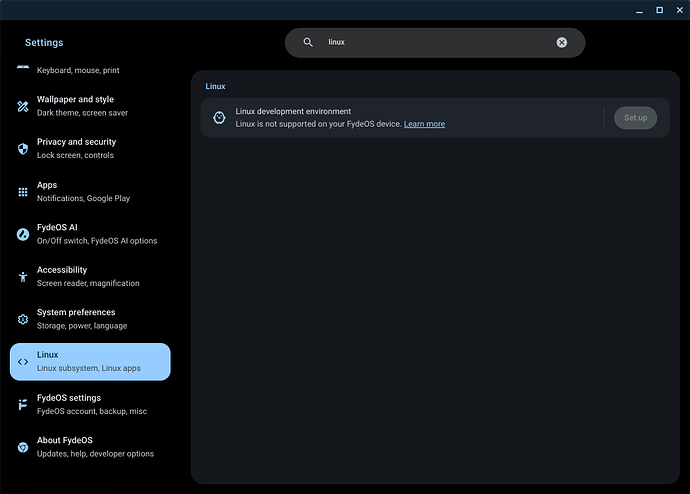Click the Wallpaper and style brush icon

pos(23,106)
